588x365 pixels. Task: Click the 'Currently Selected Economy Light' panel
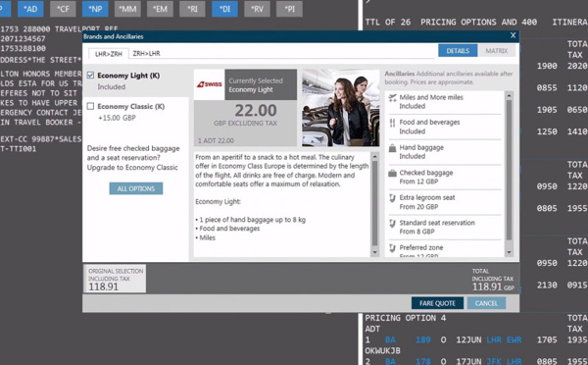261,84
